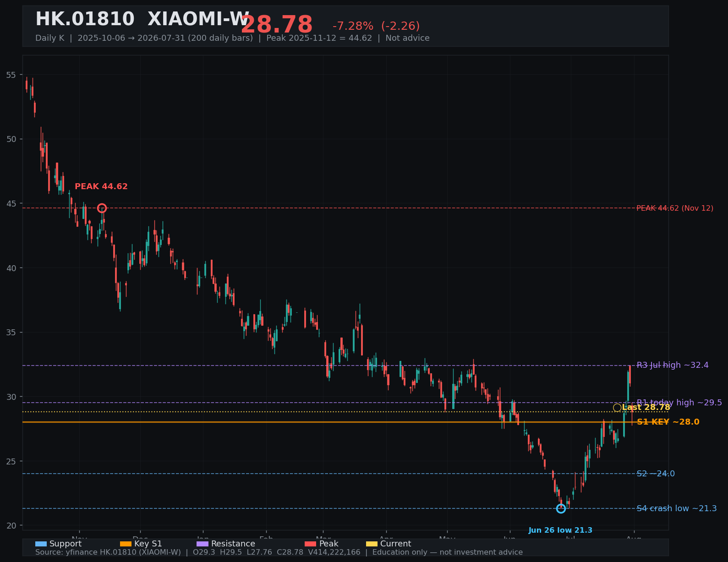The image size is (728, 562).
Task: Click the large red price 28.78
Action: point(277,25)
